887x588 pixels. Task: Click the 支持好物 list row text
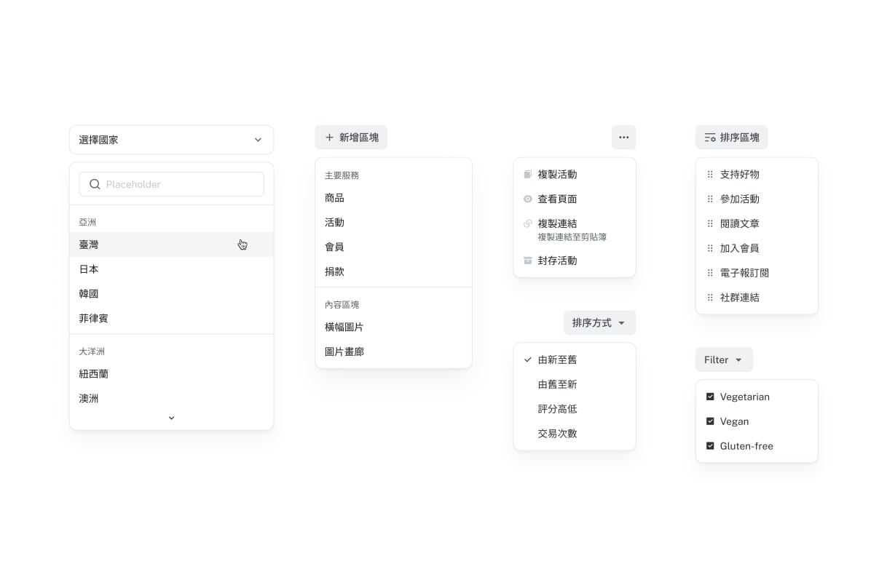(740, 175)
